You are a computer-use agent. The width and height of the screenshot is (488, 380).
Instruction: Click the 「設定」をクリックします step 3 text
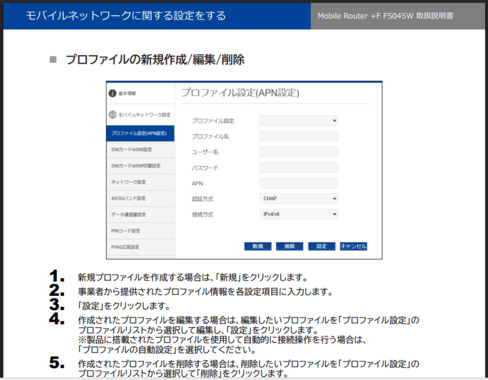[124, 306]
